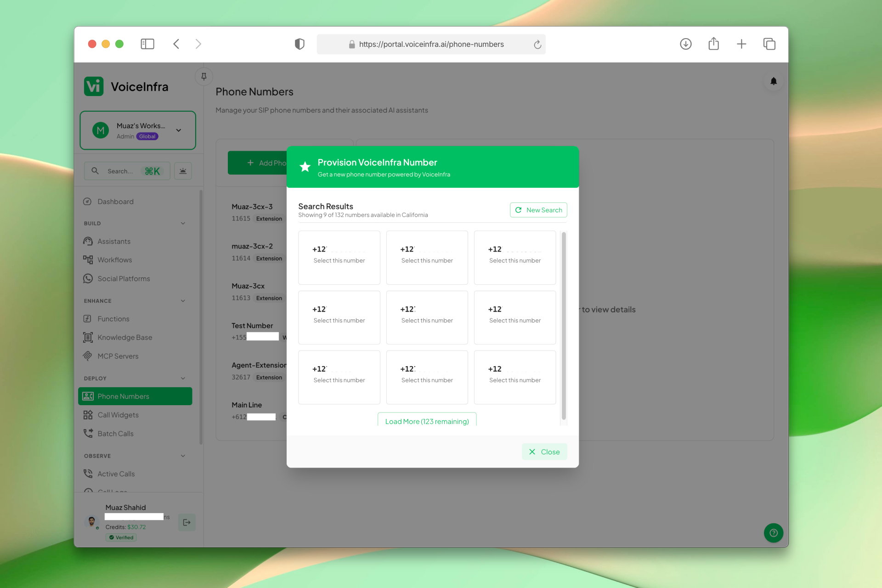Open the Dashboard icon
This screenshot has width=882, height=588.
pyautogui.click(x=87, y=202)
